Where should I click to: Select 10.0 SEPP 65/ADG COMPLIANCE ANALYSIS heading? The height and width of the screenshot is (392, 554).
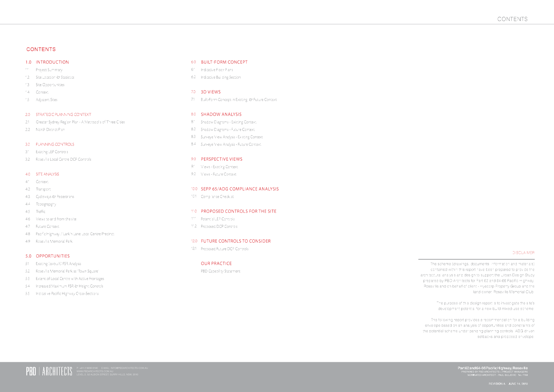pos(235,189)
